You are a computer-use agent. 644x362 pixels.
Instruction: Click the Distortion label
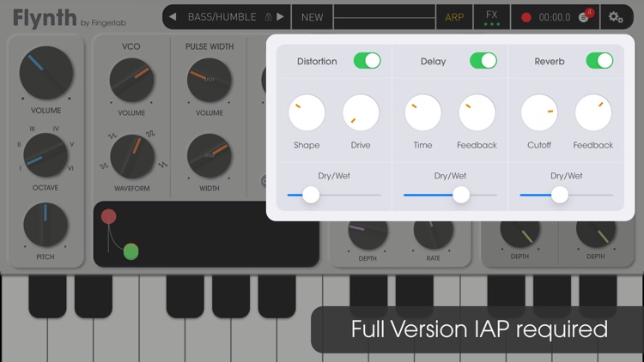click(317, 61)
